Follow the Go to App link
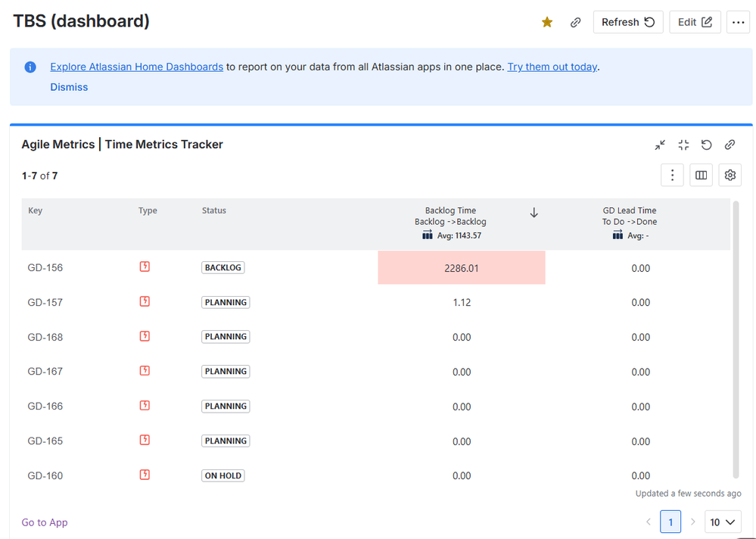This screenshot has width=756, height=539. (x=45, y=522)
